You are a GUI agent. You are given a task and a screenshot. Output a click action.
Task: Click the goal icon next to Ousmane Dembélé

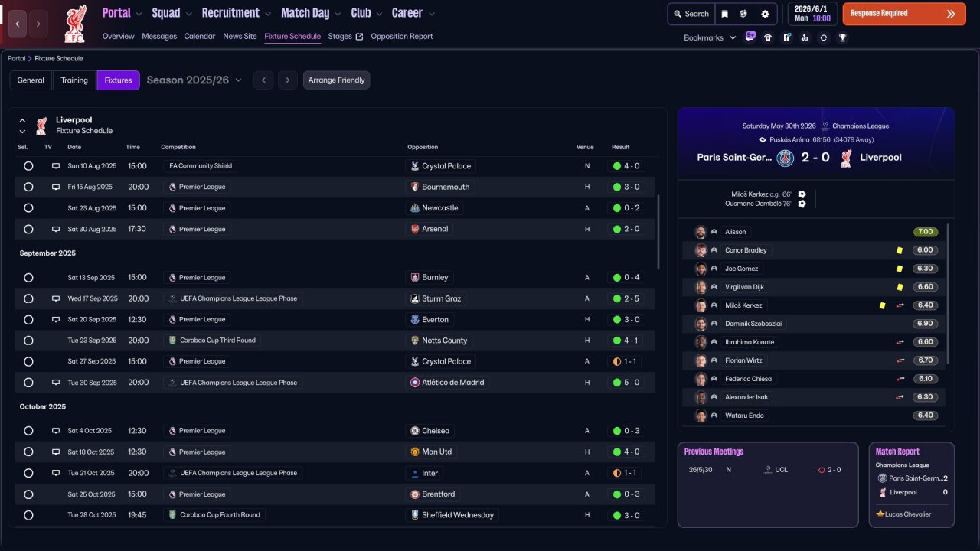coord(802,204)
